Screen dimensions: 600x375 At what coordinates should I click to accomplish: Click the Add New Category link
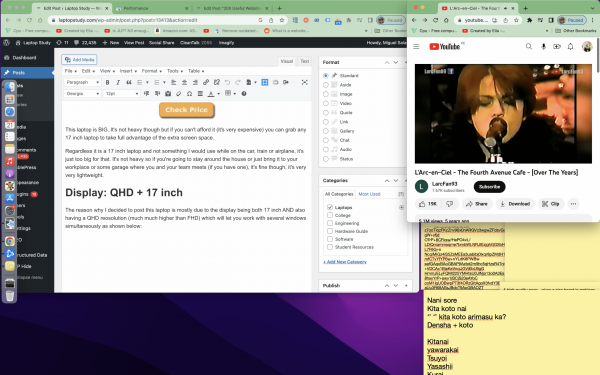pos(345,262)
